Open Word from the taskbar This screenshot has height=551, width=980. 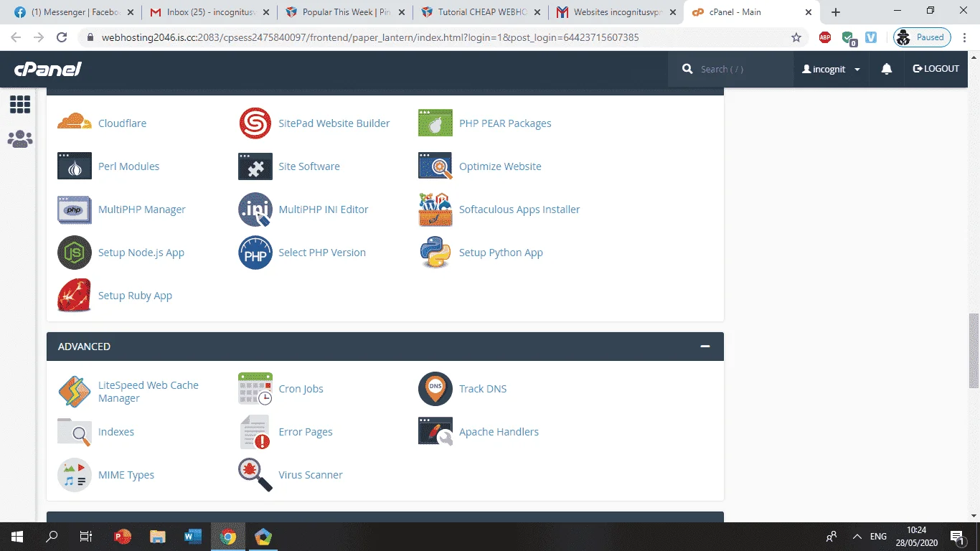(193, 537)
